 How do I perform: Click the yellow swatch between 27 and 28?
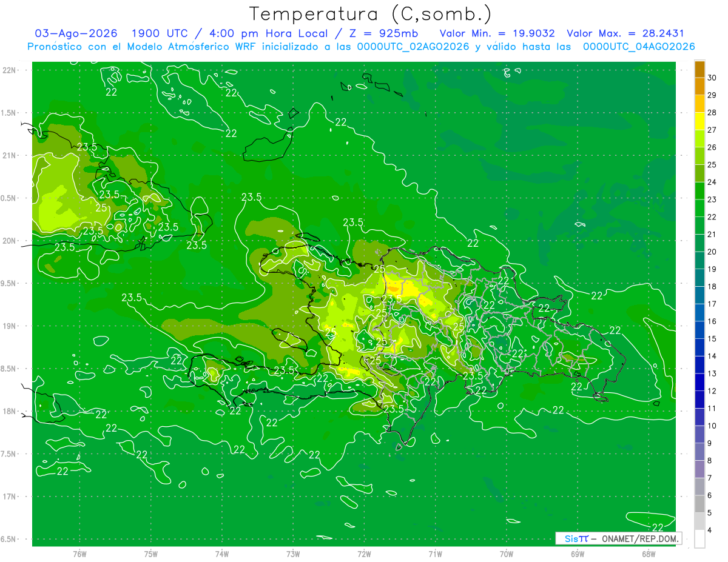(x=699, y=121)
